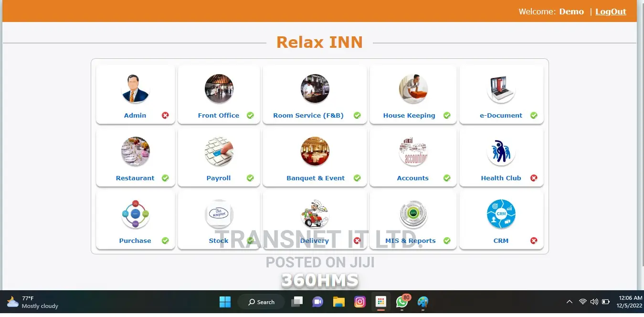Image resolution: width=644 pixels, height=317 pixels.
Task: Click the Accounts label
Action: point(413,178)
